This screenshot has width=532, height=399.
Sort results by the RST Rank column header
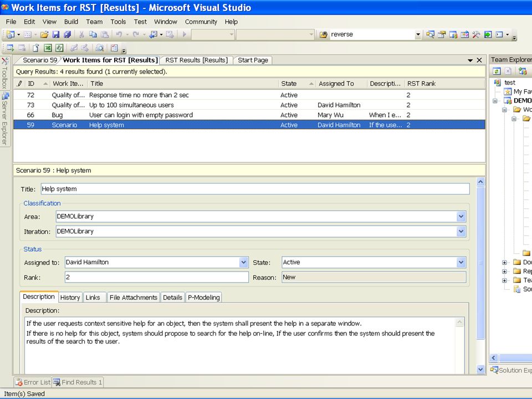tap(444, 84)
